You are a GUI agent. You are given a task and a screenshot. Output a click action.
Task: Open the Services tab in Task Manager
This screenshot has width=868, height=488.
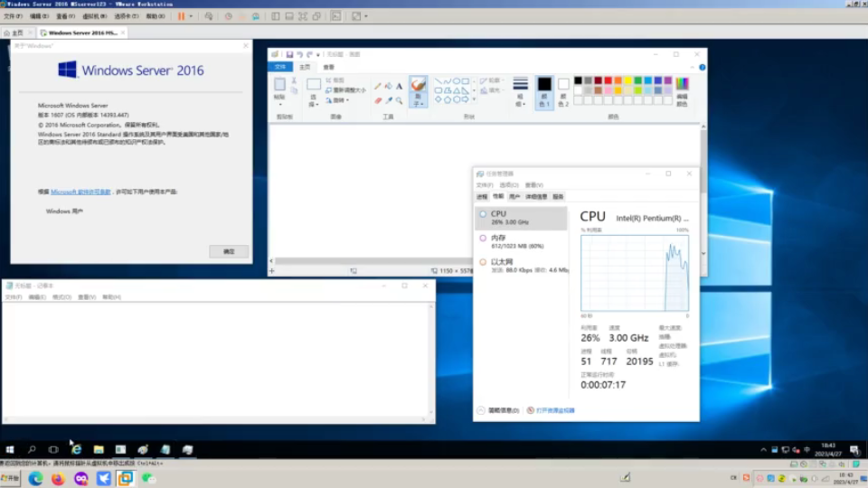(558, 196)
